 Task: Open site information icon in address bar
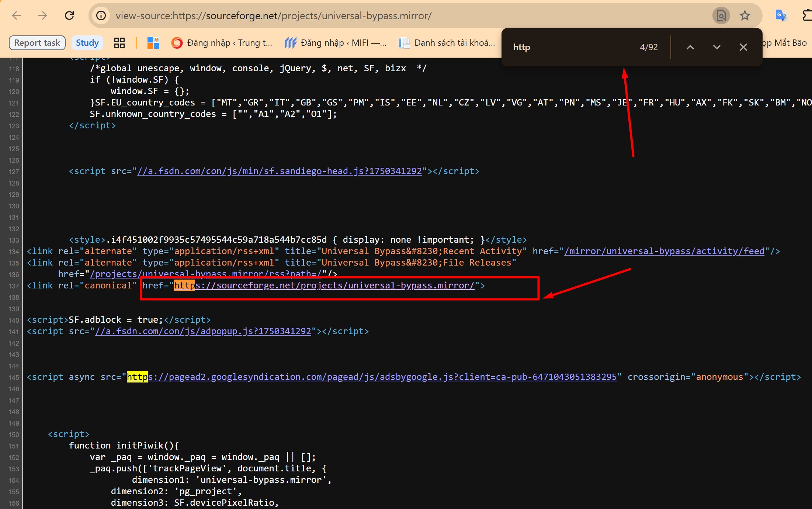101,15
